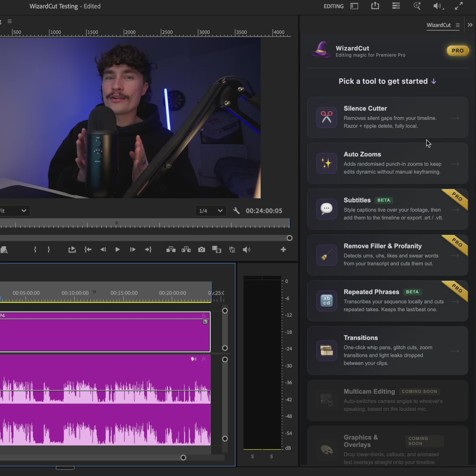Open the Silence Cutter tool card
This screenshot has height=476, width=476.
387,118
